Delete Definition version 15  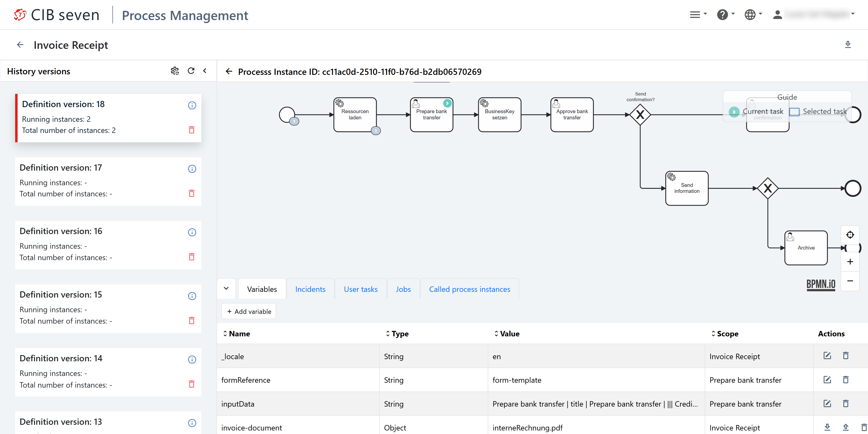192,320
